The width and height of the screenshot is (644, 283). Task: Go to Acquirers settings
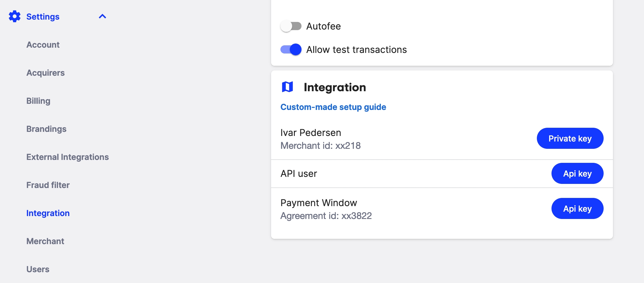click(45, 73)
